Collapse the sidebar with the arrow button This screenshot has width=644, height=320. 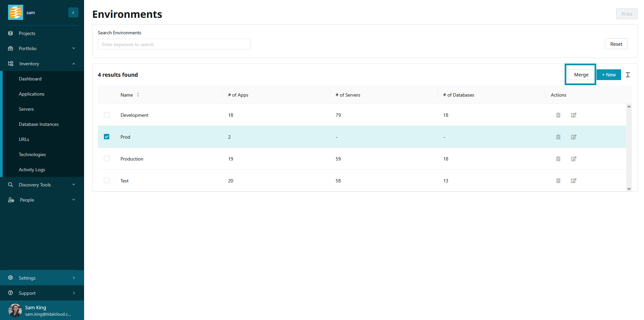[73, 12]
